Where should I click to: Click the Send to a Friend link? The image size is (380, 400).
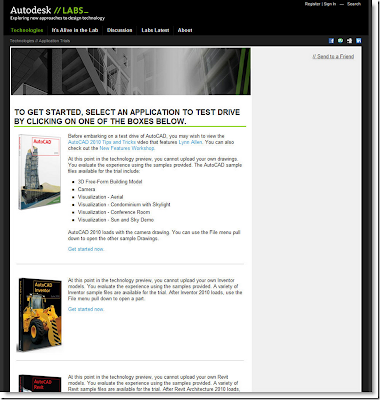coord(333,57)
